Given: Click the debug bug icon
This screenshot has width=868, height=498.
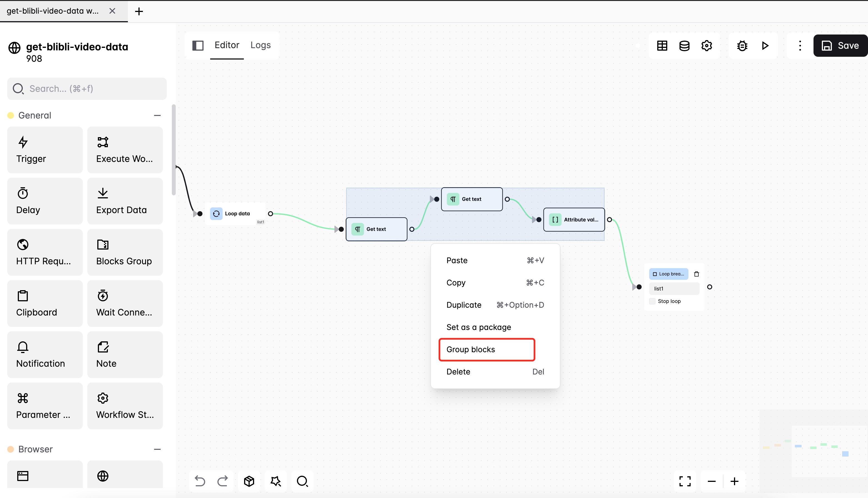Looking at the screenshot, I should [742, 46].
